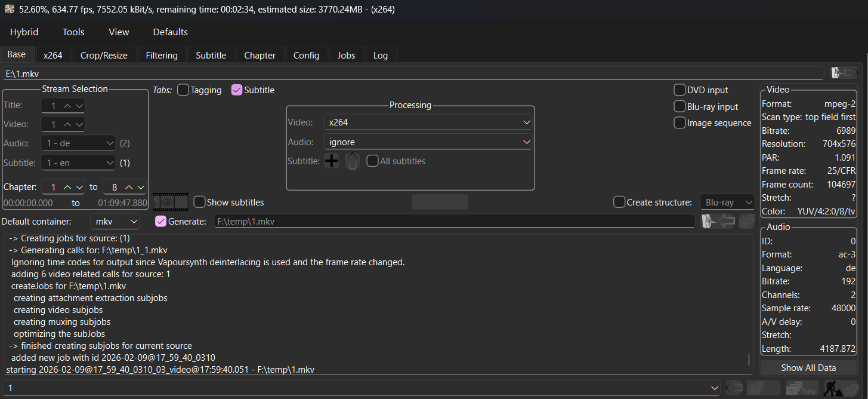This screenshot has height=399, width=868.
Task: Click the open input file icon
Action: (844, 73)
